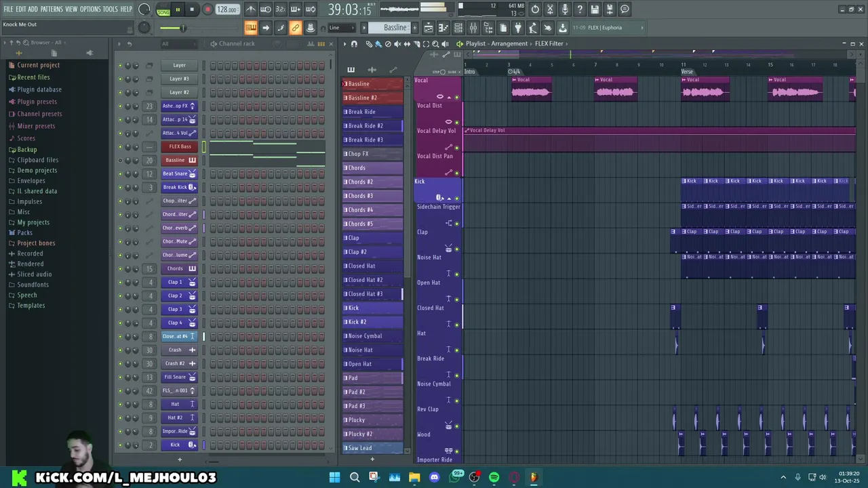Stop playback

[x=192, y=9]
